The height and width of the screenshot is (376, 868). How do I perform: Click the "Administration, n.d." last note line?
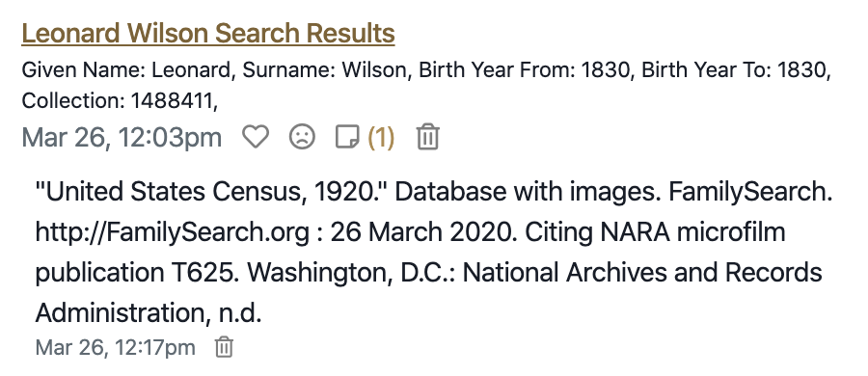(x=149, y=313)
